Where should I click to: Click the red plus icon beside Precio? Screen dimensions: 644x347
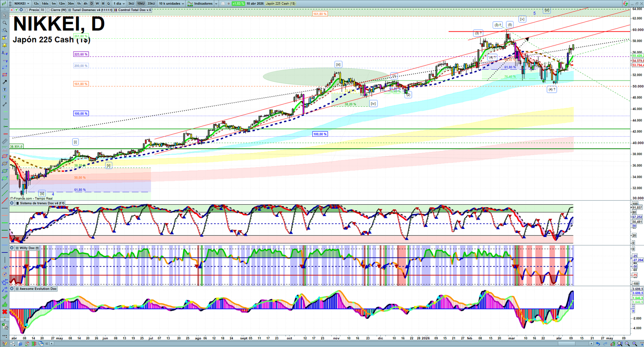[12, 10]
